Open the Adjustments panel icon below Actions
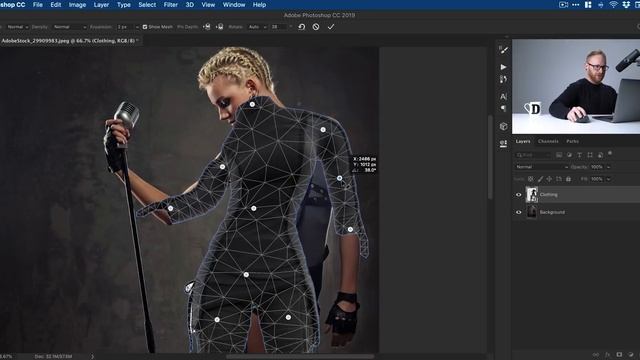Screen dimensions: 640x360 [504, 80]
